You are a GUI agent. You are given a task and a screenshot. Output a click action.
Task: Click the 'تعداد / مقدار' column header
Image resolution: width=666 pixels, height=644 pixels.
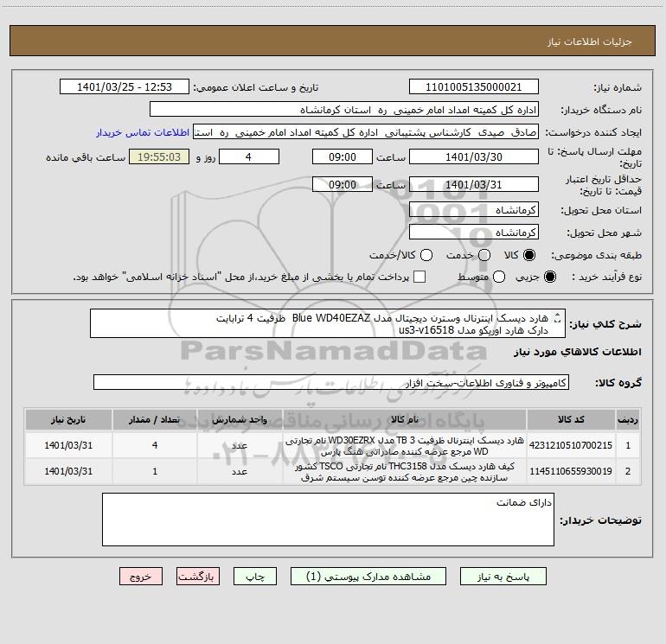(x=155, y=419)
